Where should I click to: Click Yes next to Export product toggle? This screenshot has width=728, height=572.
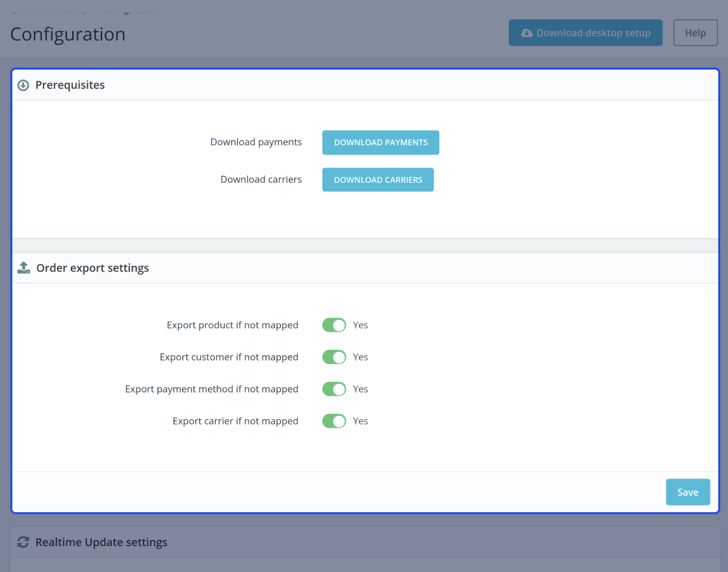[x=360, y=325]
